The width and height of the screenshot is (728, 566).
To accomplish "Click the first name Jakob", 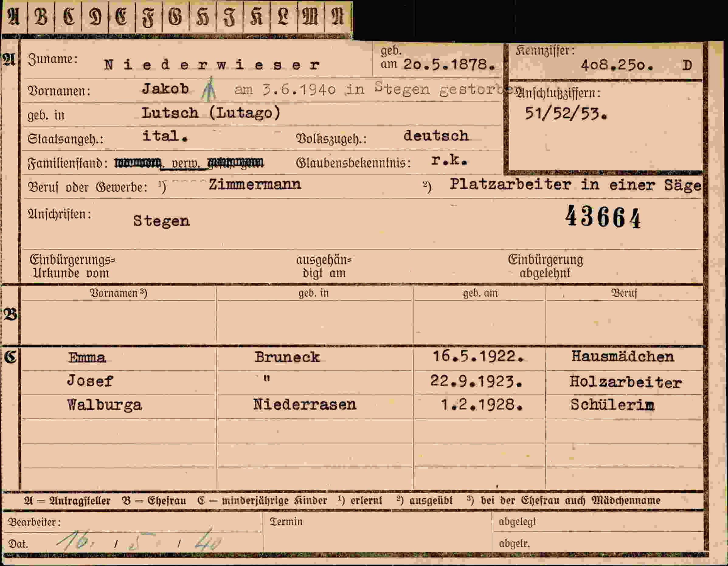I will 166,89.
